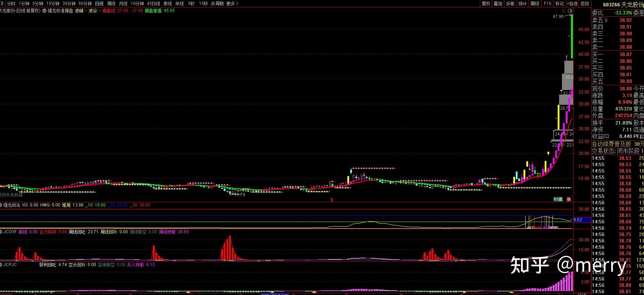This screenshot has height=295, width=644.
Task: Click the red $ marker under chart
Action: click(x=332, y=200)
